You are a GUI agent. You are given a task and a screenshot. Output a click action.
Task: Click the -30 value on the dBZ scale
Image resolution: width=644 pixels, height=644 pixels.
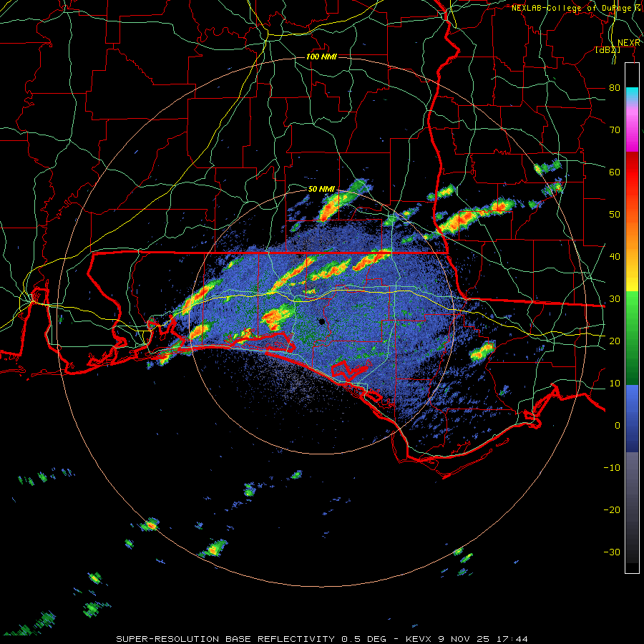pos(612,552)
